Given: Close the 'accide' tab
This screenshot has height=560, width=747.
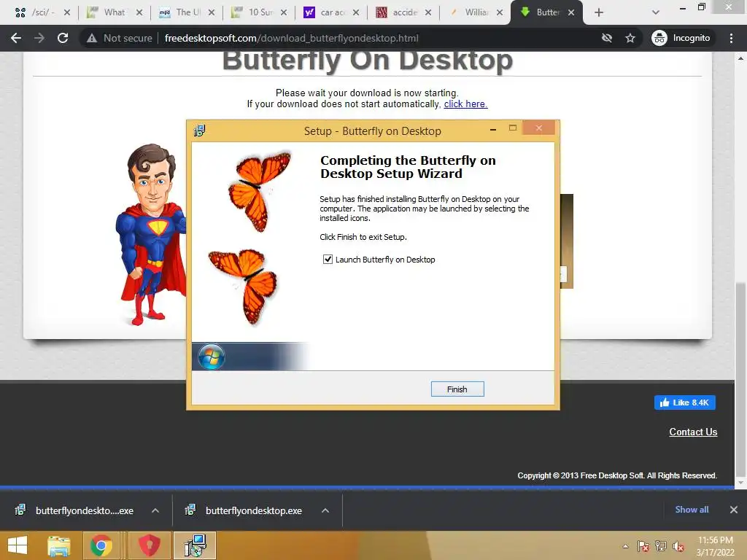Looking at the screenshot, I should click(428, 12).
